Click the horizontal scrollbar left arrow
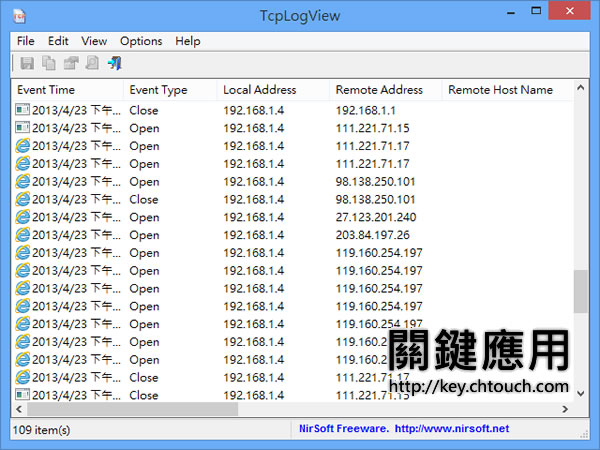Image resolution: width=600 pixels, height=450 pixels. click(x=20, y=410)
